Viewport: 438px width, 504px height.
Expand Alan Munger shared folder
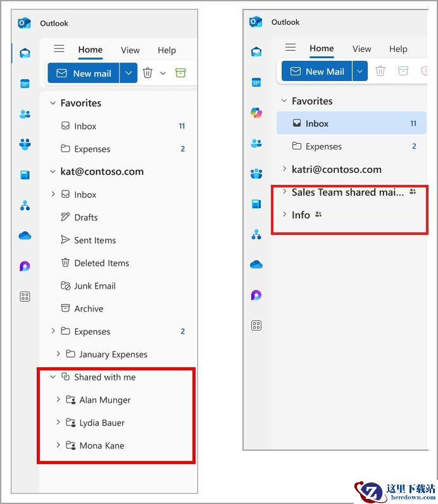click(58, 400)
